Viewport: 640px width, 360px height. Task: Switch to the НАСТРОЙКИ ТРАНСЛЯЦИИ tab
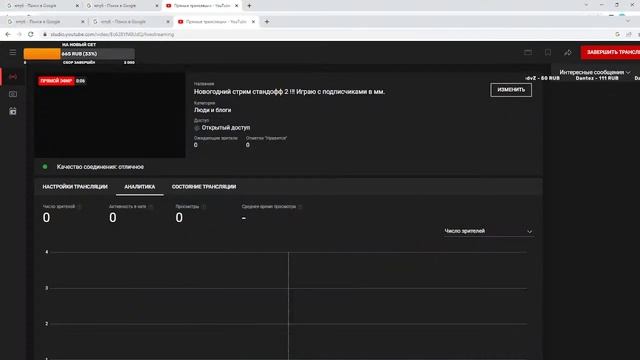[x=75, y=187]
